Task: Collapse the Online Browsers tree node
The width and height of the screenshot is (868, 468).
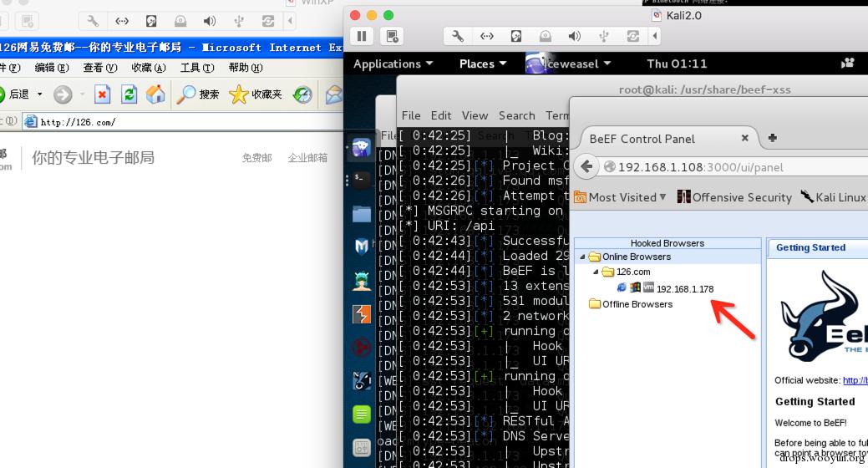Action: click(582, 257)
